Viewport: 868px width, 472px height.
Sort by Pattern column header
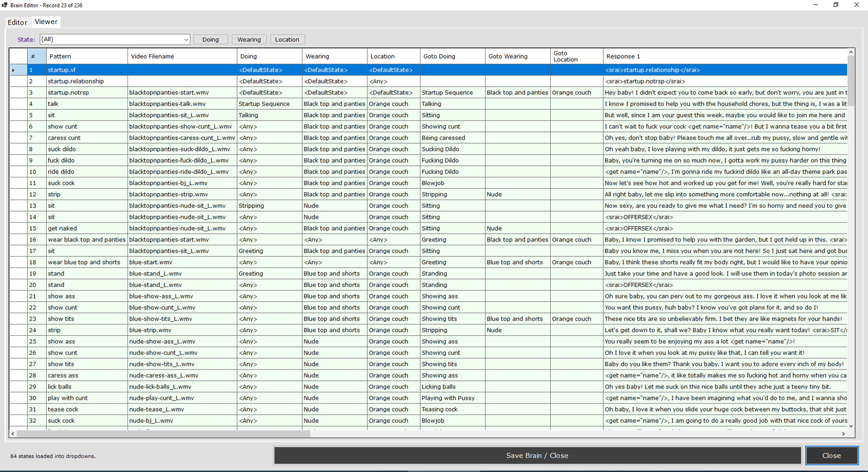tap(87, 56)
